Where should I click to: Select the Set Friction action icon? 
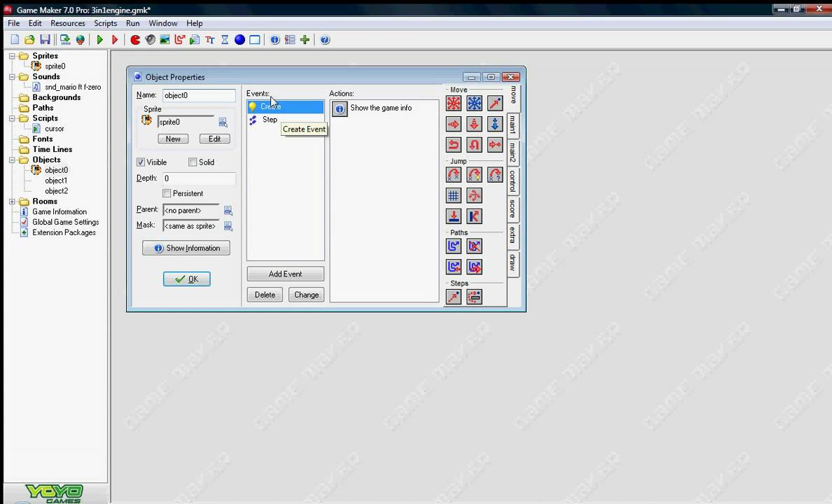pos(495,144)
